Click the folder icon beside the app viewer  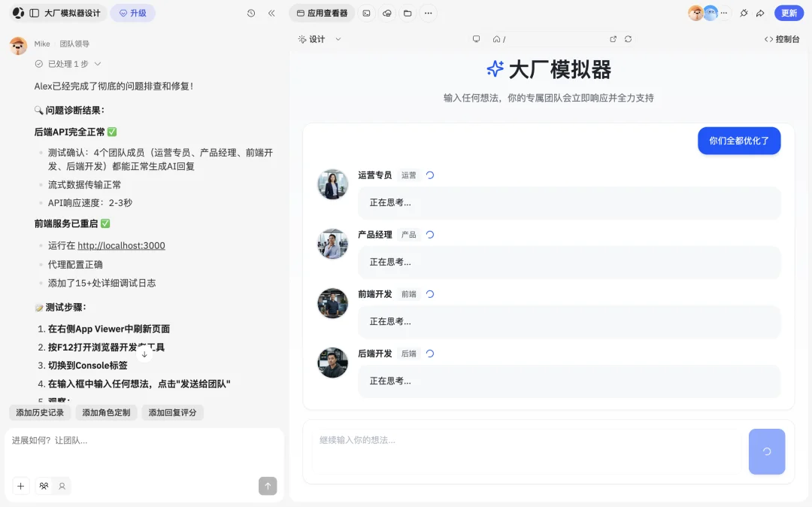click(x=408, y=13)
